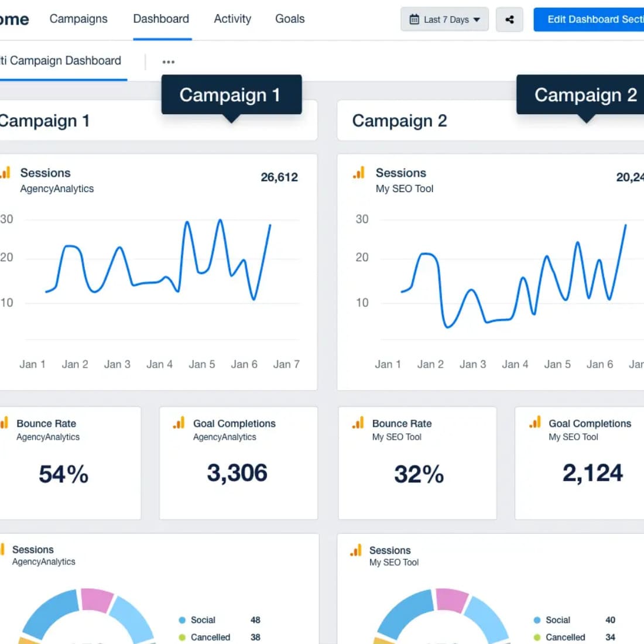Click the Cancelled green legend dot in Campaign 1
Viewport: 644px width, 644px height.
point(182,638)
